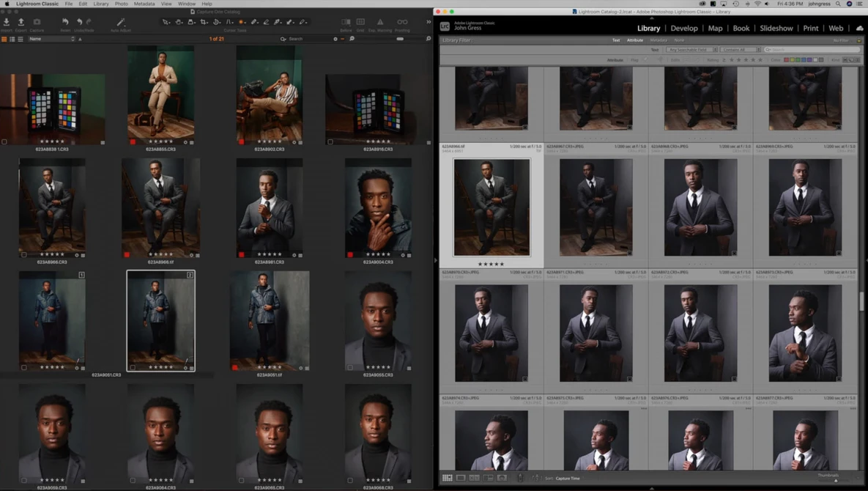Screen dimensions: 868x491
Task: Tick checkbox under 623A8916.CR3 thumbnail
Action: pos(330,142)
